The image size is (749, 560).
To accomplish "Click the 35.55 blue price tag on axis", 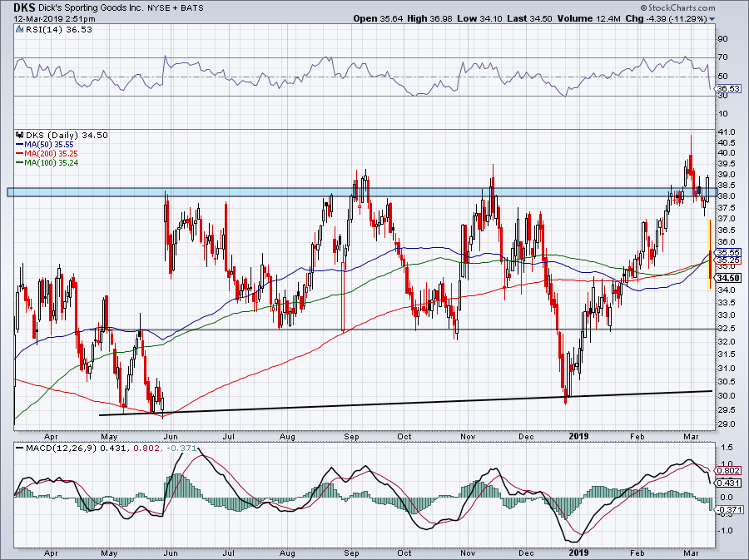I will point(728,253).
